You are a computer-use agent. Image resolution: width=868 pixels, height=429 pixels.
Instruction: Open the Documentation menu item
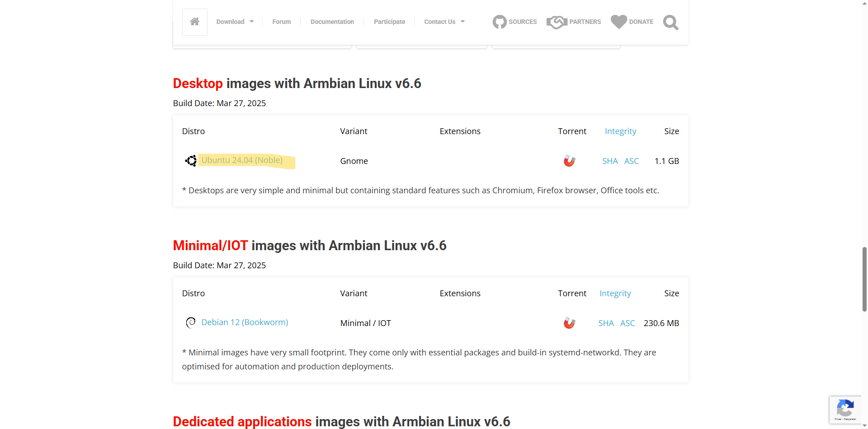pyautogui.click(x=332, y=22)
